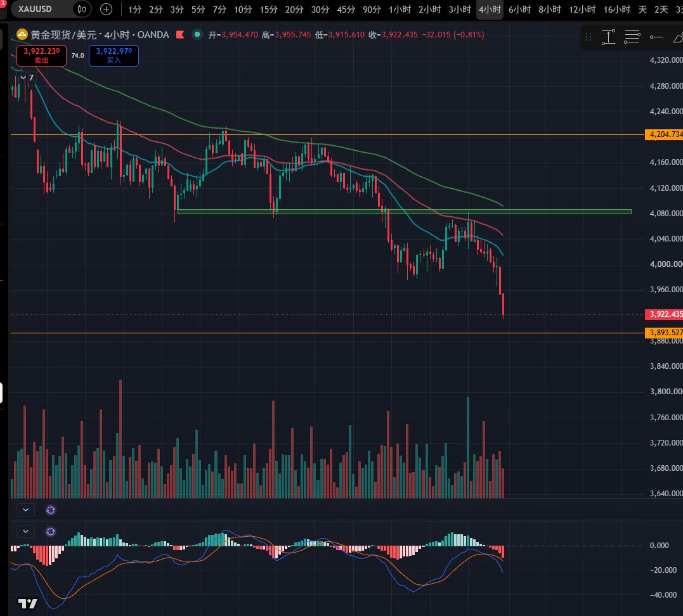
Task: Click the 4,320.000 price axis label
Action: (x=666, y=60)
